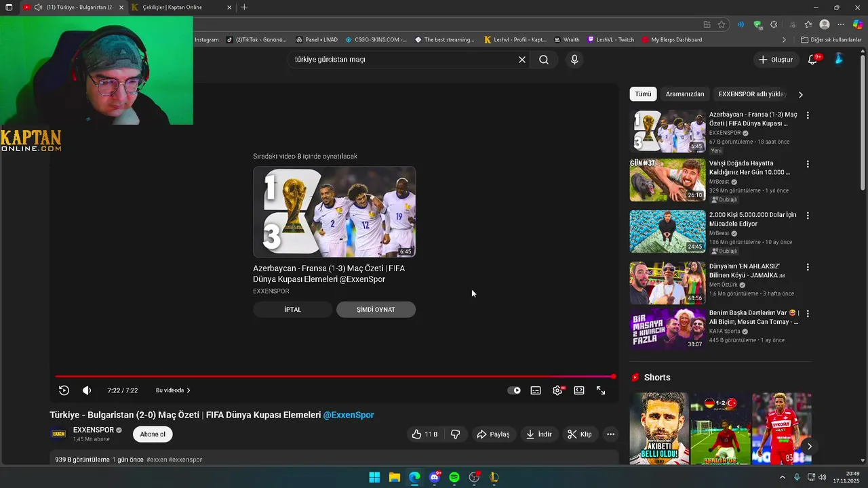Open Copilot sidebar icon
Viewport: 868px width, 488px height.
point(858,24)
